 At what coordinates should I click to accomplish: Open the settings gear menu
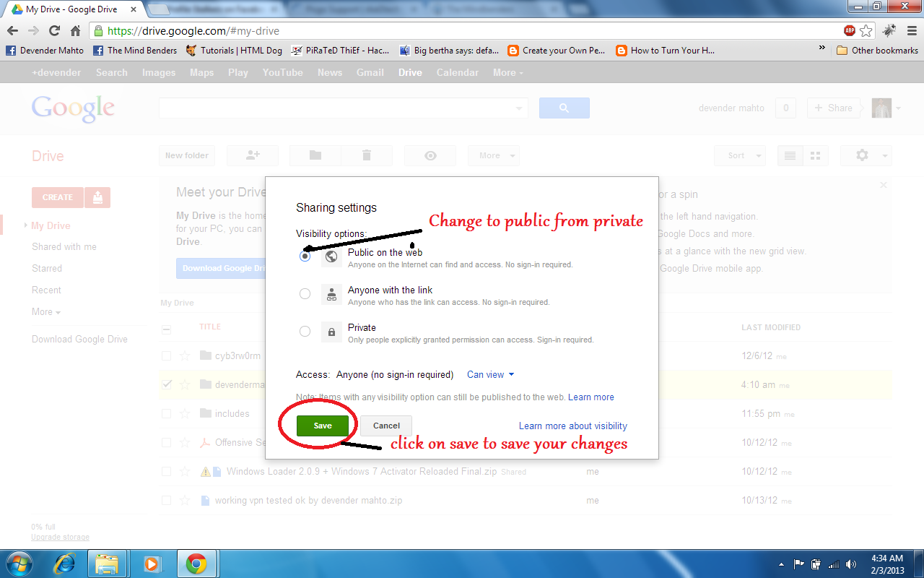866,155
